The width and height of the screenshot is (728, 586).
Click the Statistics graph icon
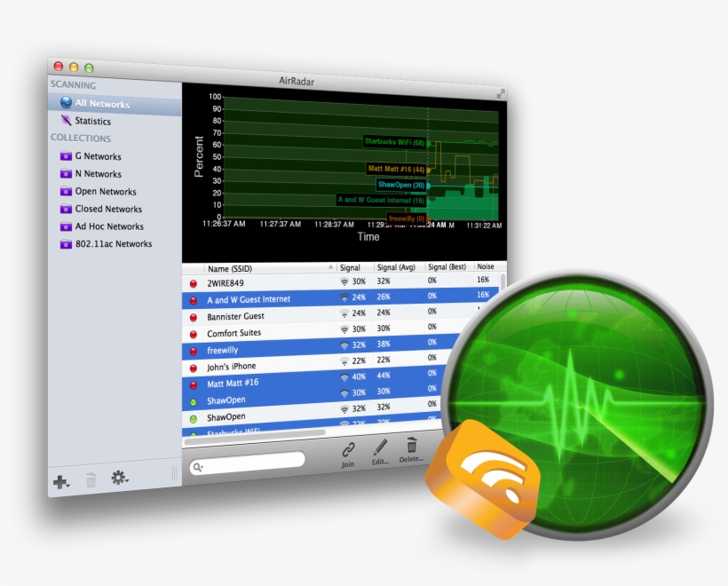pos(67,120)
